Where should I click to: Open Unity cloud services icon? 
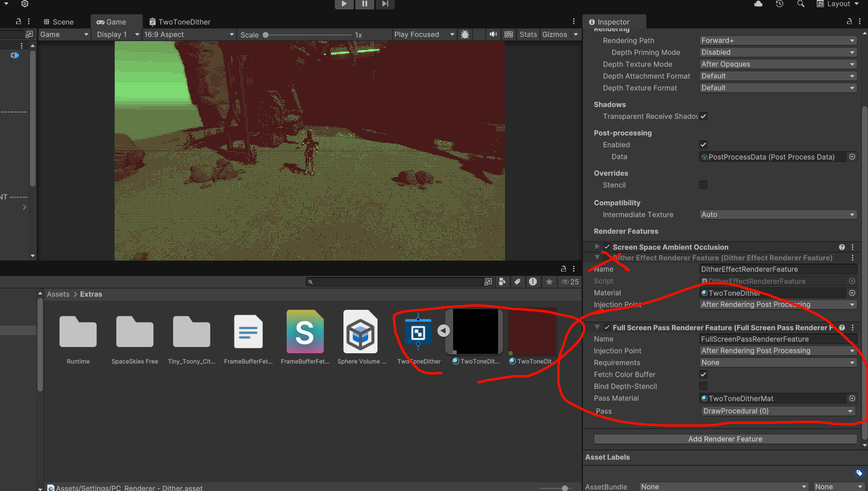758,4
